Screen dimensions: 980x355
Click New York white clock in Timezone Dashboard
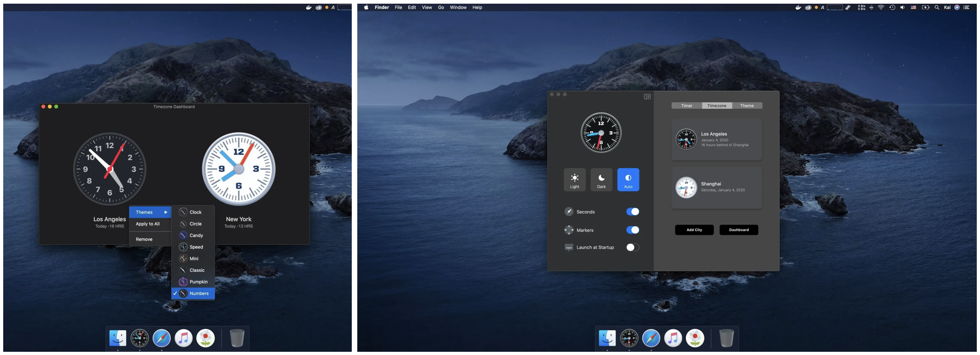tap(239, 169)
